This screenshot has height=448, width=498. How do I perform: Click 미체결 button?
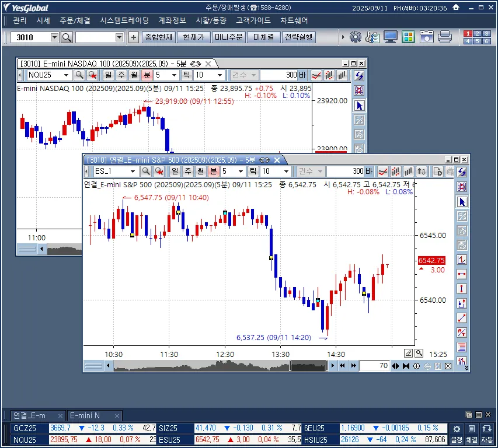pos(264,37)
